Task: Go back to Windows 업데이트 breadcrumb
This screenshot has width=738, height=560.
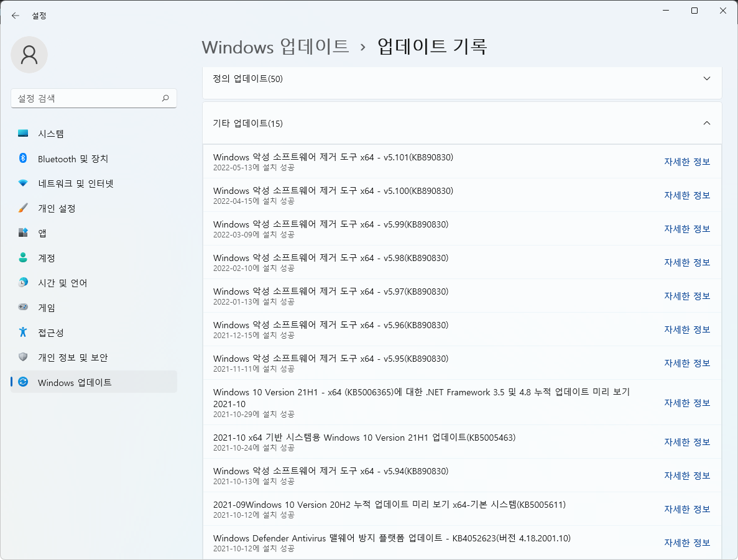Action: (275, 47)
